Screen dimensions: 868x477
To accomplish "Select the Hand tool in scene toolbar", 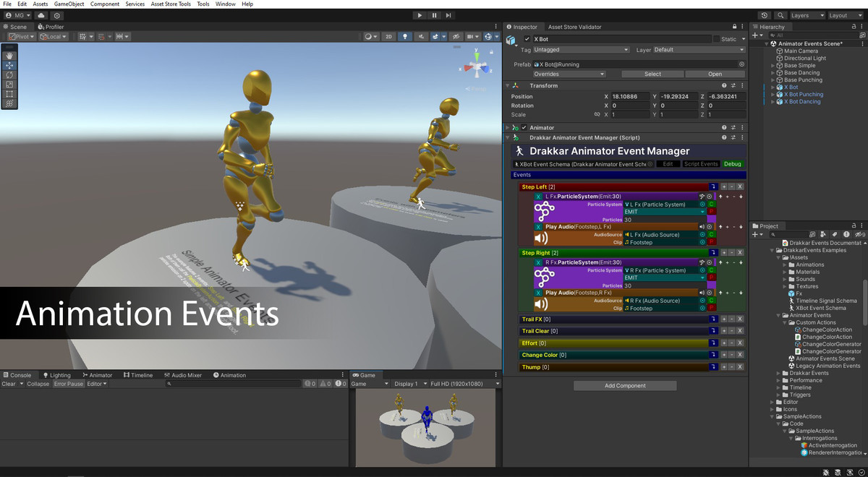I will [x=9, y=56].
